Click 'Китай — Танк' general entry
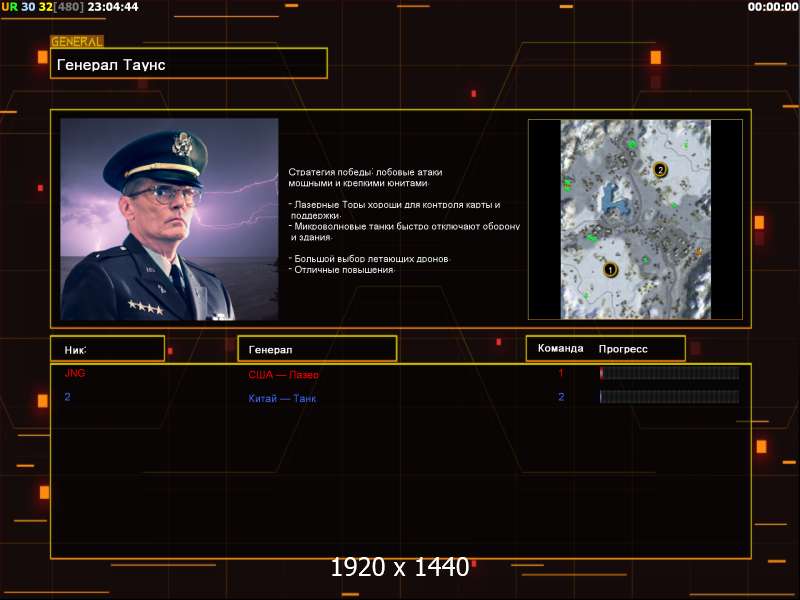 pos(282,398)
